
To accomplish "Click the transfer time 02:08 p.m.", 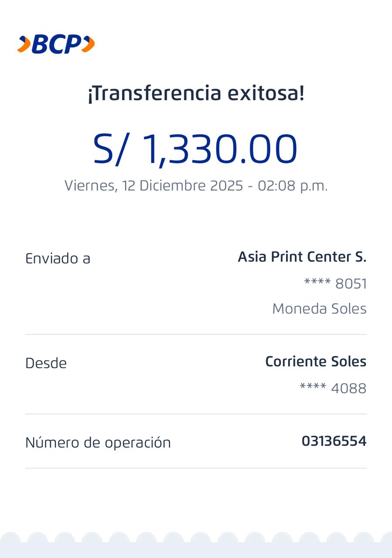I will click(x=292, y=186).
